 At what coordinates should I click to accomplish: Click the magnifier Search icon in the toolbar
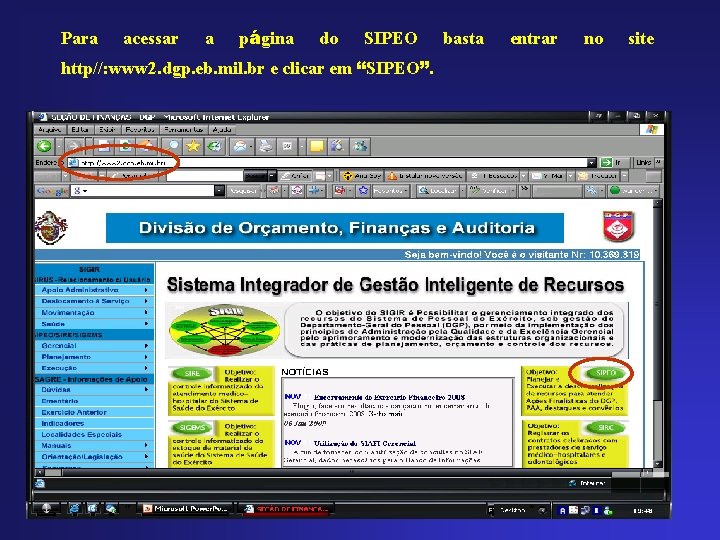tap(174, 146)
